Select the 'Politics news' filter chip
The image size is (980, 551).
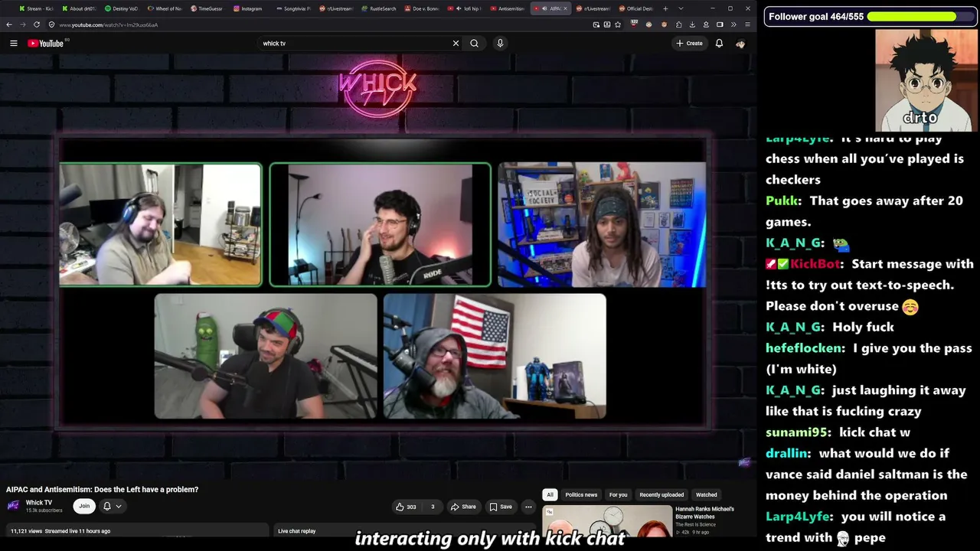tap(581, 494)
